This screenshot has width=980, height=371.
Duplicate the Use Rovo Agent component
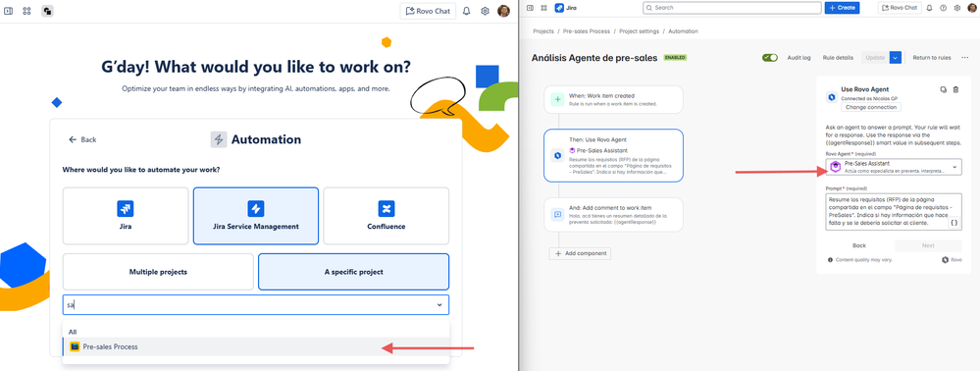coord(943,89)
